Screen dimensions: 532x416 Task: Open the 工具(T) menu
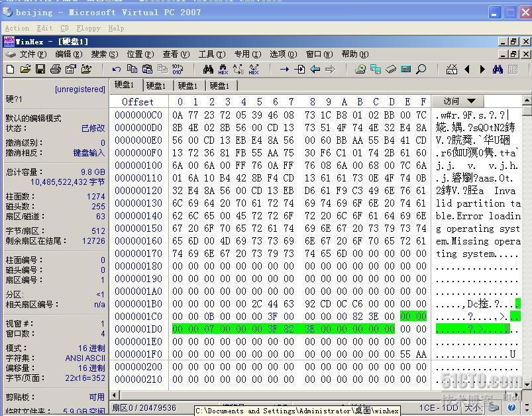point(212,54)
